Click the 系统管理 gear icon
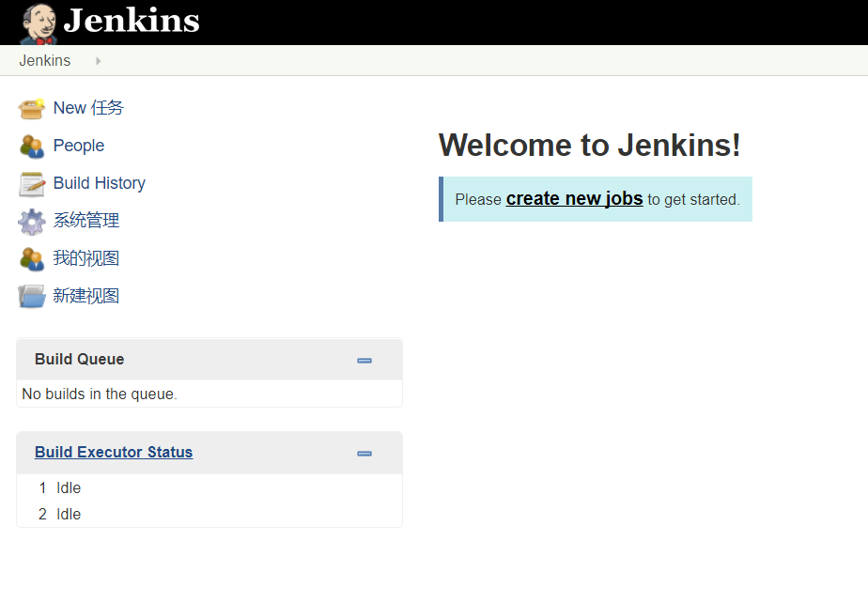 (32, 222)
